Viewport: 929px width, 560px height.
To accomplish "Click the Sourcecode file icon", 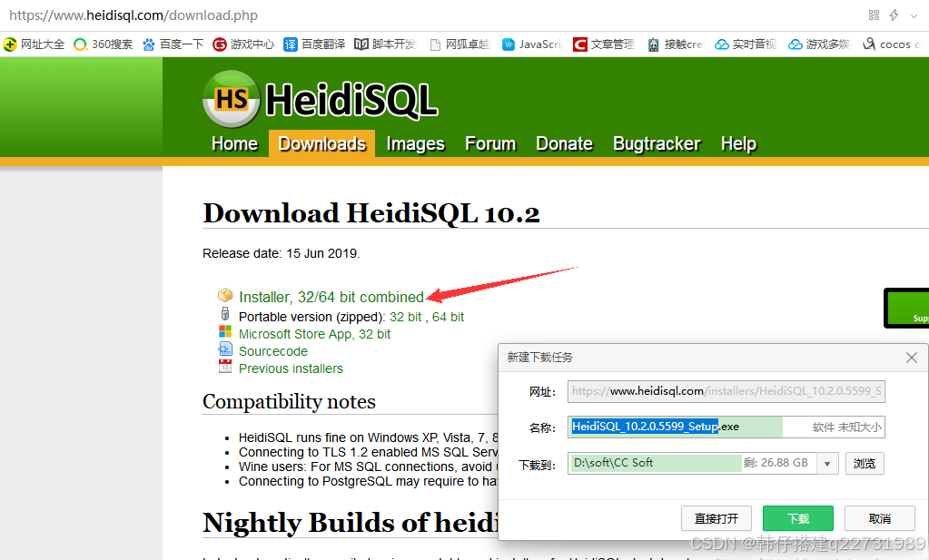I will pos(225,349).
